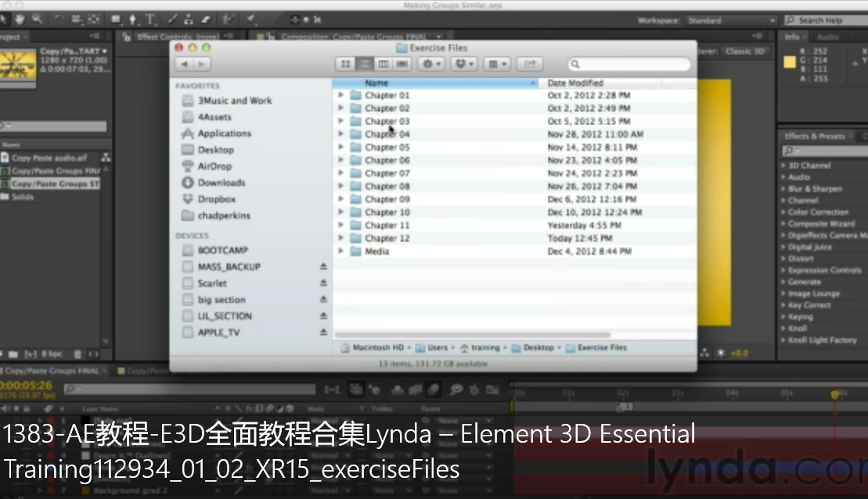Select the Brush tool in After Effects
The height and width of the screenshot is (499, 868).
point(172,20)
